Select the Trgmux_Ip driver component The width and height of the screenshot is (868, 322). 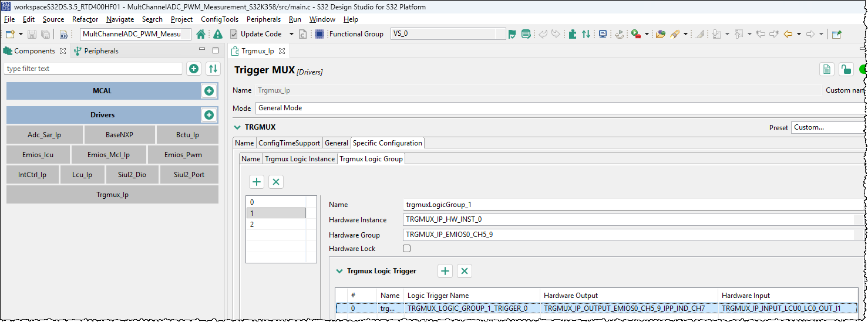pyautogui.click(x=112, y=195)
